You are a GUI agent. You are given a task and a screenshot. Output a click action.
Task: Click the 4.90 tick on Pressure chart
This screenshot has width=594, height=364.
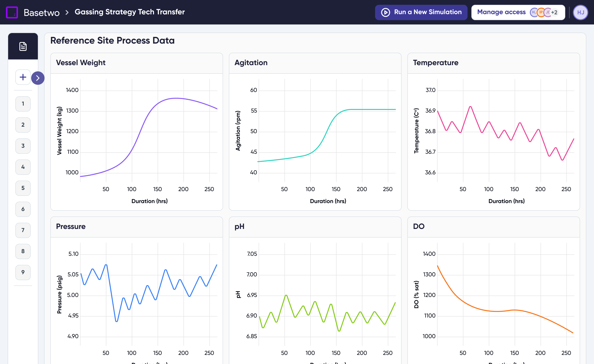click(73, 336)
